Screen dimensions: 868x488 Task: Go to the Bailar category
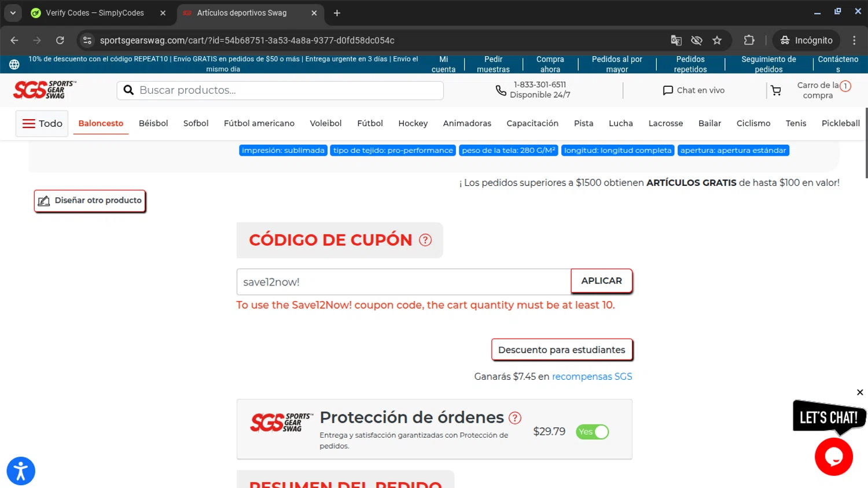coord(709,123)
